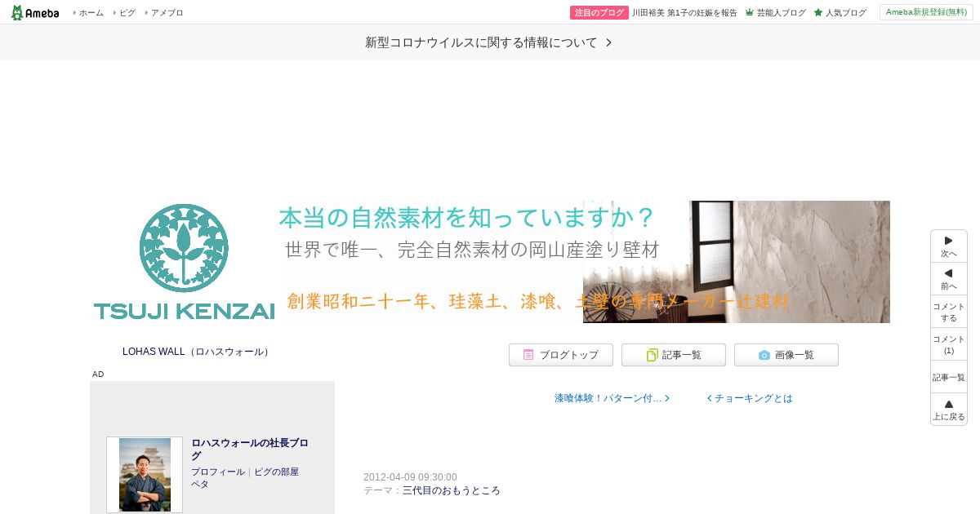
Task: Open 人気ブログ link
Action: coord(845,13)
